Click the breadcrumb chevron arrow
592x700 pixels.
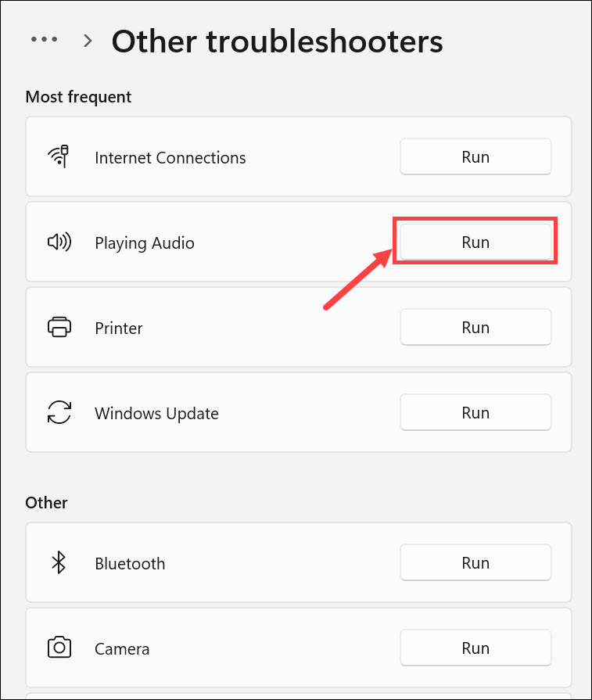click(x=88, y=40)
